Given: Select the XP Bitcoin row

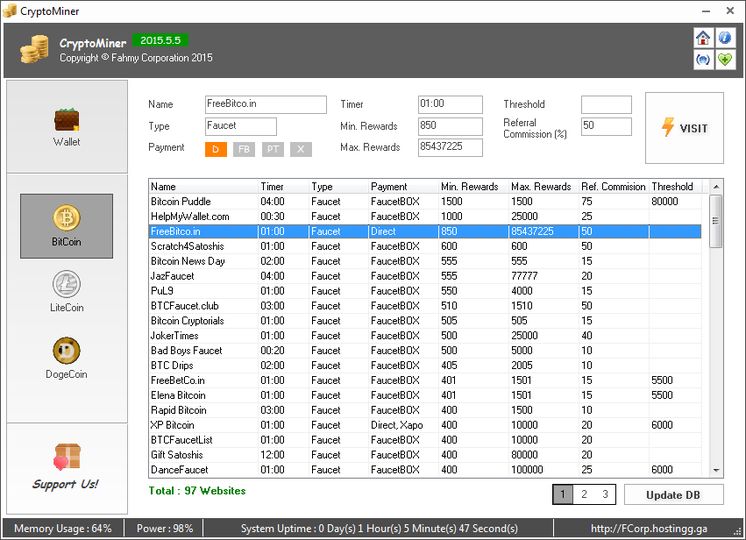Looking at the screenshot, I should click(425, 425).
